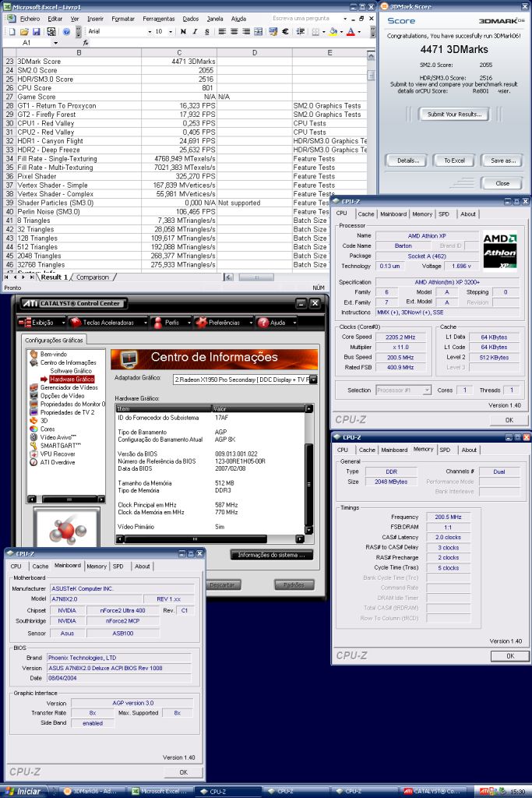532x798 pixels.
Task: Click the To Excel button in 3DMark
Action: point(454,161)
